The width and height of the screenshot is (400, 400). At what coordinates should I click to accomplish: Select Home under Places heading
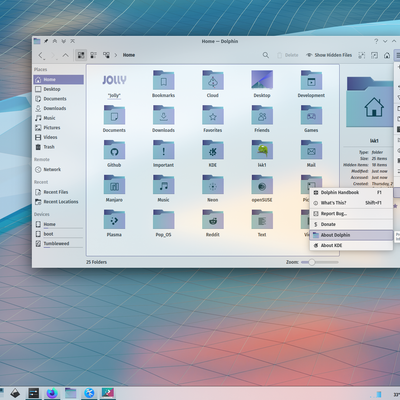coord(58,80)
